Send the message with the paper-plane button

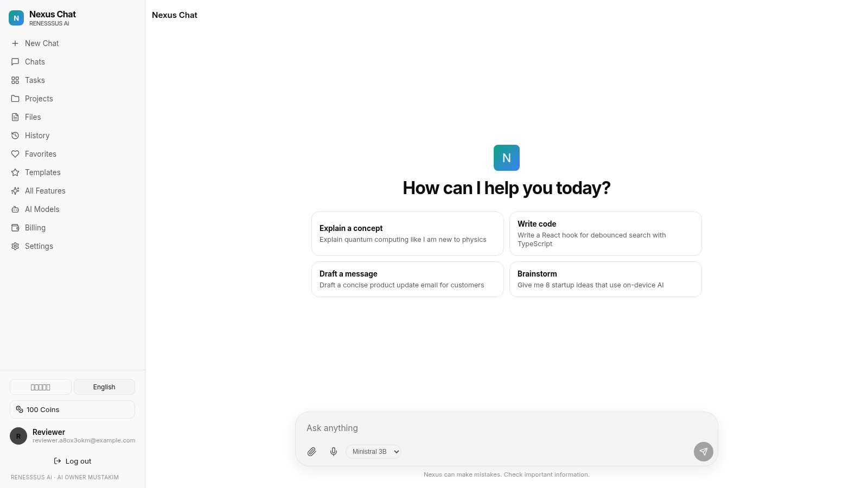coord(704,452)
